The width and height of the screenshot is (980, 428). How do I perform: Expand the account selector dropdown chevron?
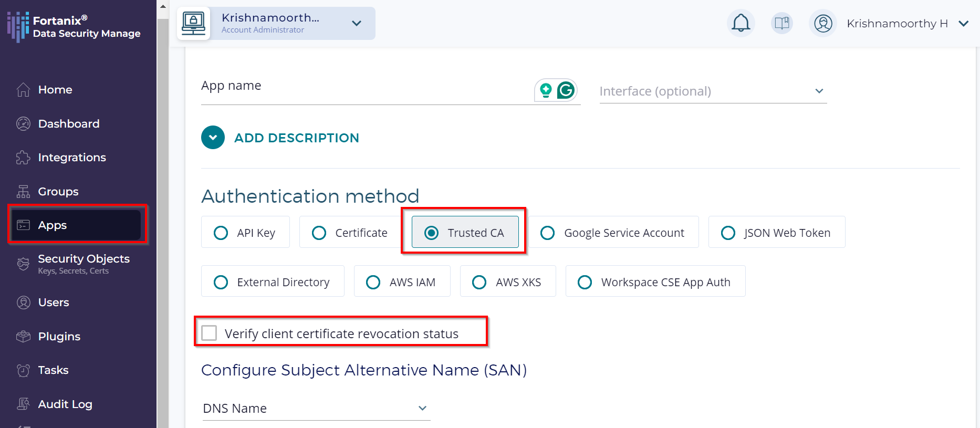coord(357,23)
